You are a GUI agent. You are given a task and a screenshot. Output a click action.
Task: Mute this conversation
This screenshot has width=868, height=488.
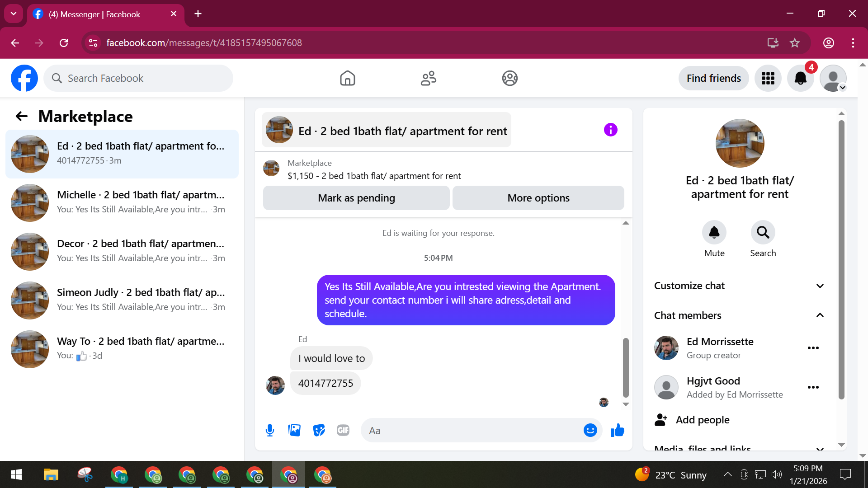tap(714, 233)
